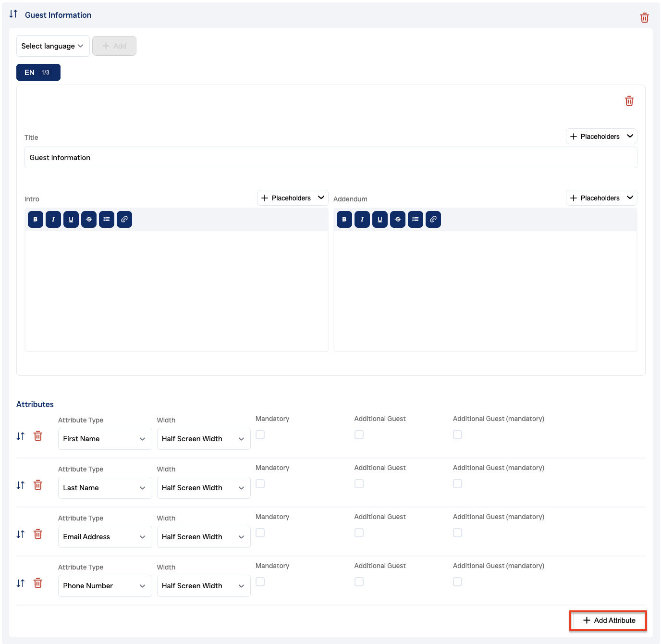The image size is (661, 644).
Task: Enable Additional Guest for Last Name
Action: (x=359, y=483)
